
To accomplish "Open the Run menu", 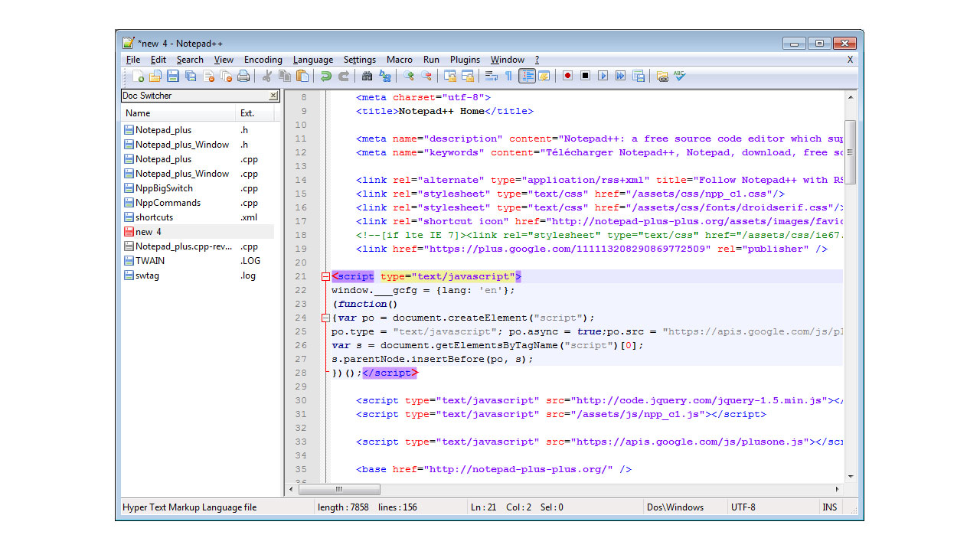I will point(431,60).
